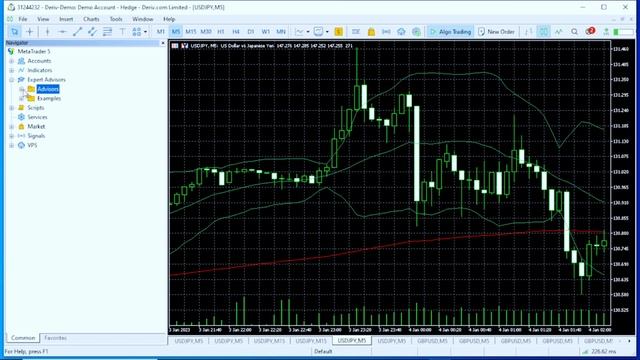The width and height of the screenshot is (640, 360).
Task: Close the Navigator panel
Action: click(x=163, y=43)
